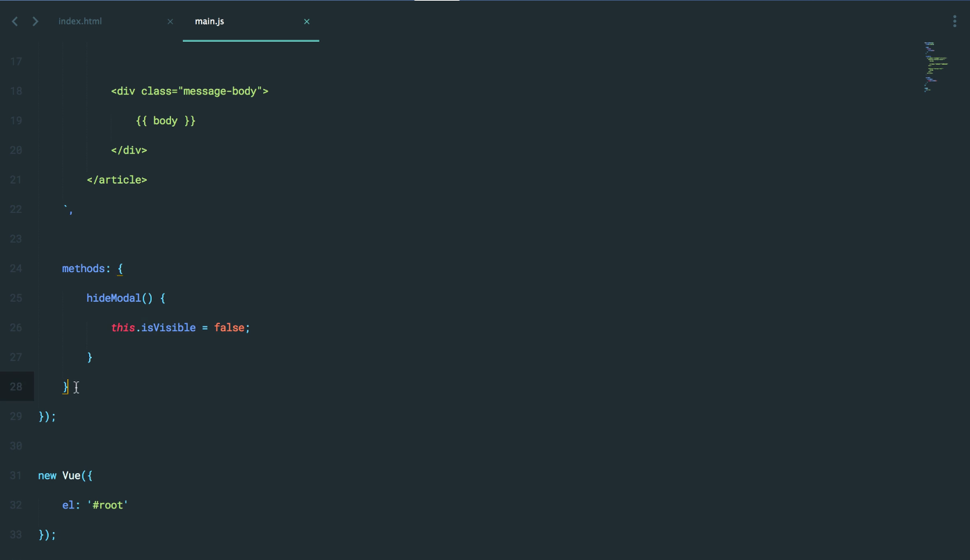Click the 'false' value on line 26

click(228, 328)
